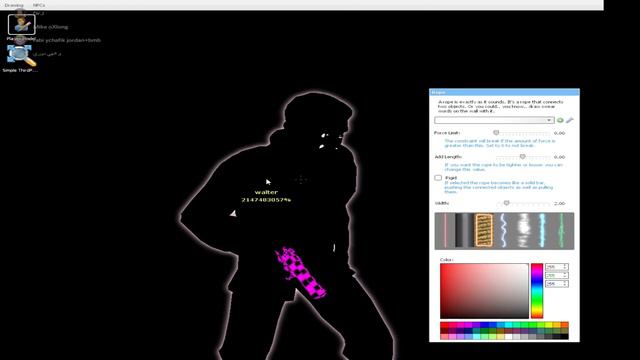Image resolution: width=640 pixels, height=360 pixels.
Task: Pick the black palette swatch
Action: point(565,337)
